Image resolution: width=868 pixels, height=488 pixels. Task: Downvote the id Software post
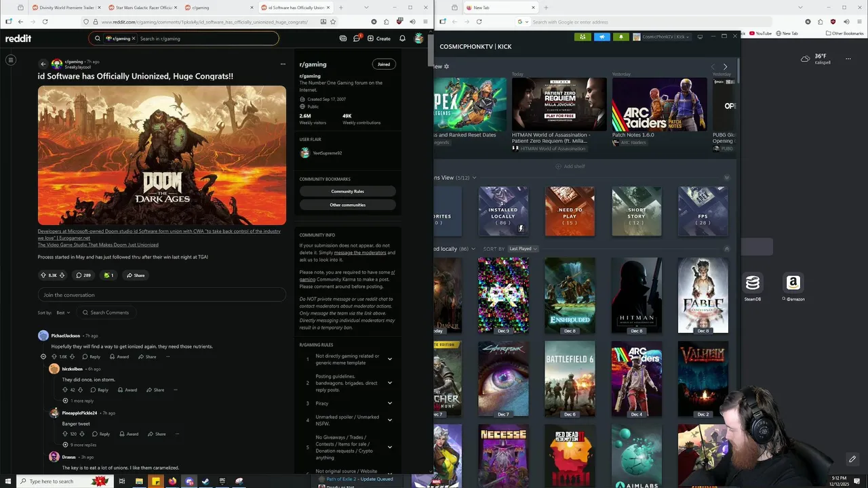click(x=62, y=275)
